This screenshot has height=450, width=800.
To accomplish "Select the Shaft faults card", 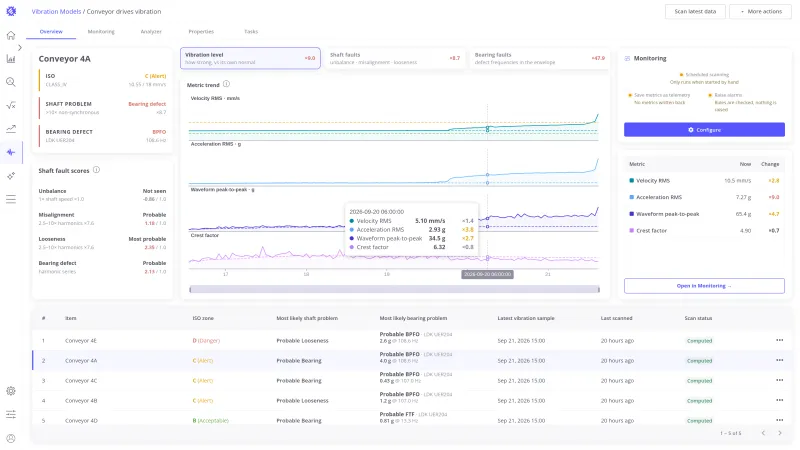I will click(x=395, y=58).
